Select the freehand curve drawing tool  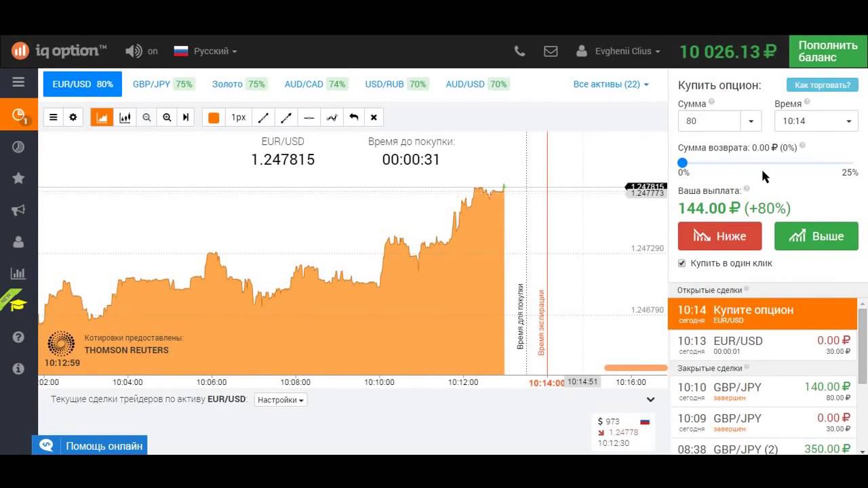[x=332, y=117]
